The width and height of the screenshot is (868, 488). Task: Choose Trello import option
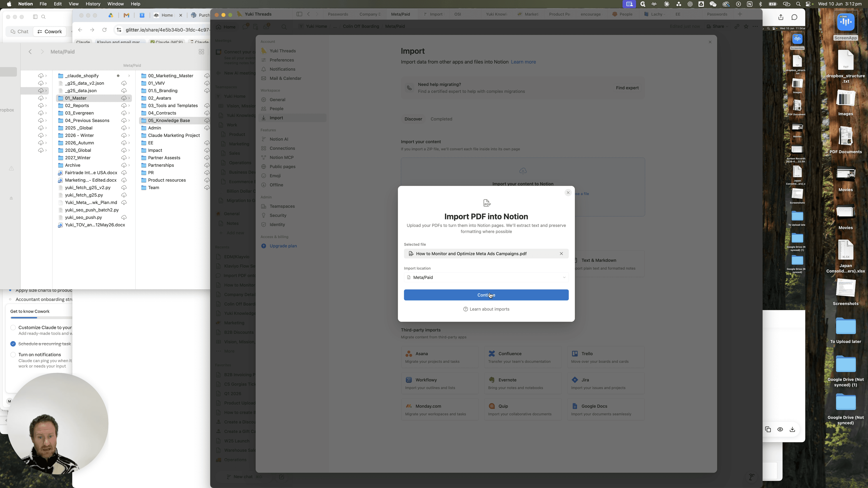point(606,357)
